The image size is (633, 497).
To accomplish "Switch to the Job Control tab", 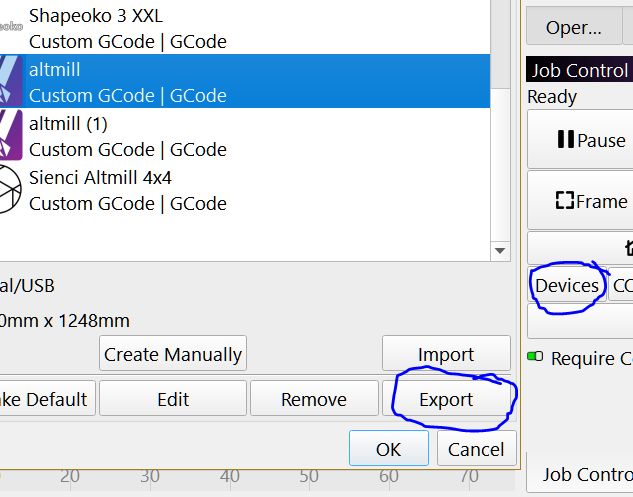I will (x=585, y=474).
